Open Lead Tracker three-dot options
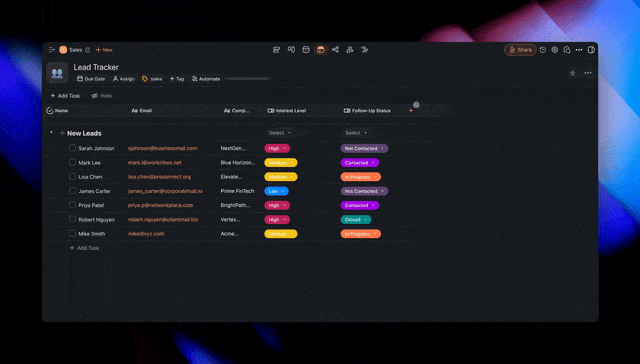Viewport: 640px width, 364px height. coord(588,73)
